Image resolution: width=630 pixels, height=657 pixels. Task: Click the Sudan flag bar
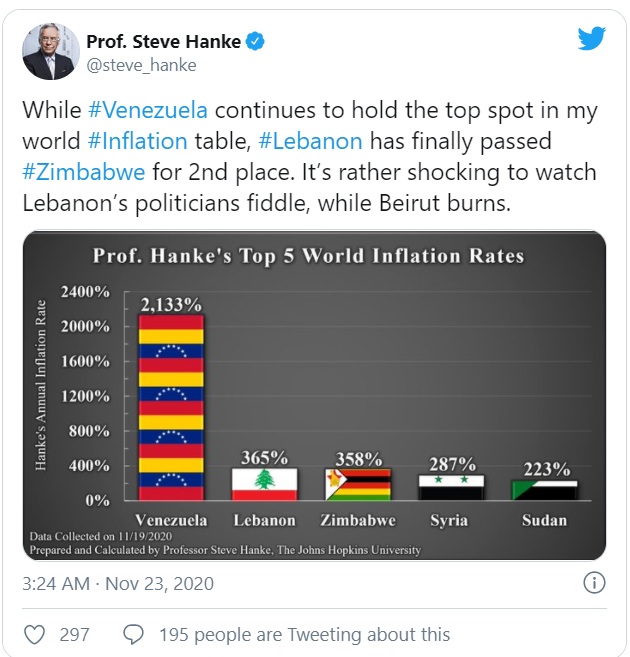545,491
